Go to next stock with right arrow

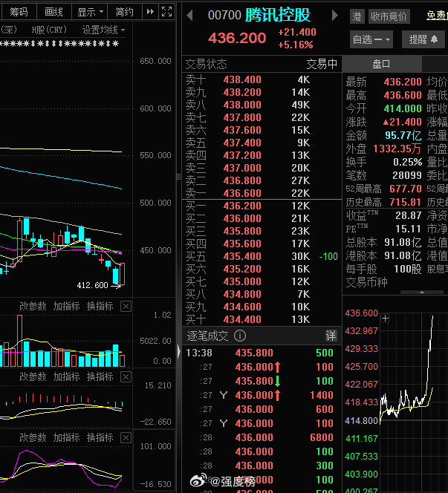335,15
